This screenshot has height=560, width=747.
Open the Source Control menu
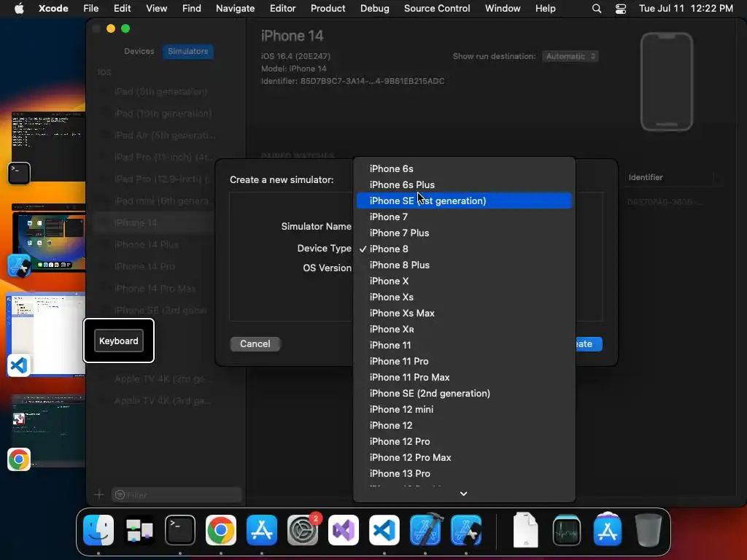tap(437, 9)
